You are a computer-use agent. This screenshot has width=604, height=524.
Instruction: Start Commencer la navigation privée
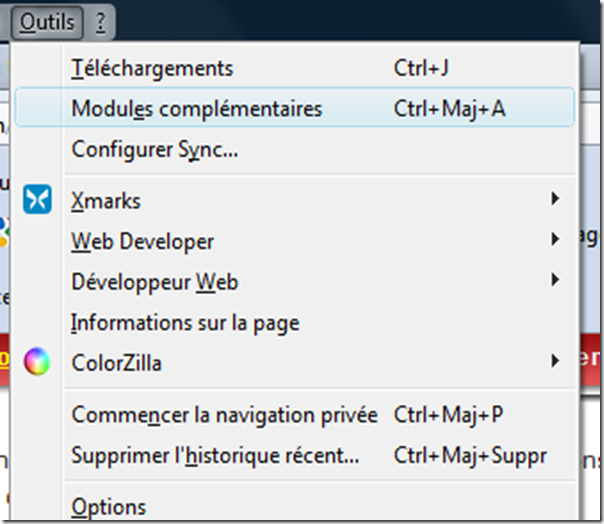(x=224, y=414)
